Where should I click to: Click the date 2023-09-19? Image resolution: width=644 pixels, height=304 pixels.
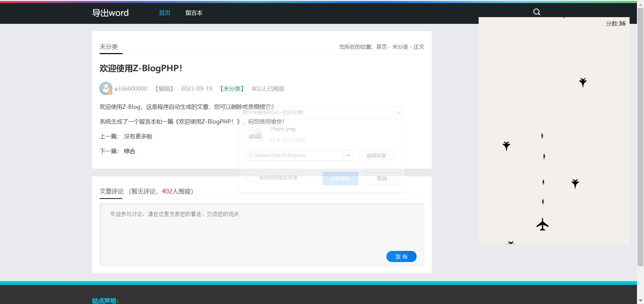[x=197, y=89]
